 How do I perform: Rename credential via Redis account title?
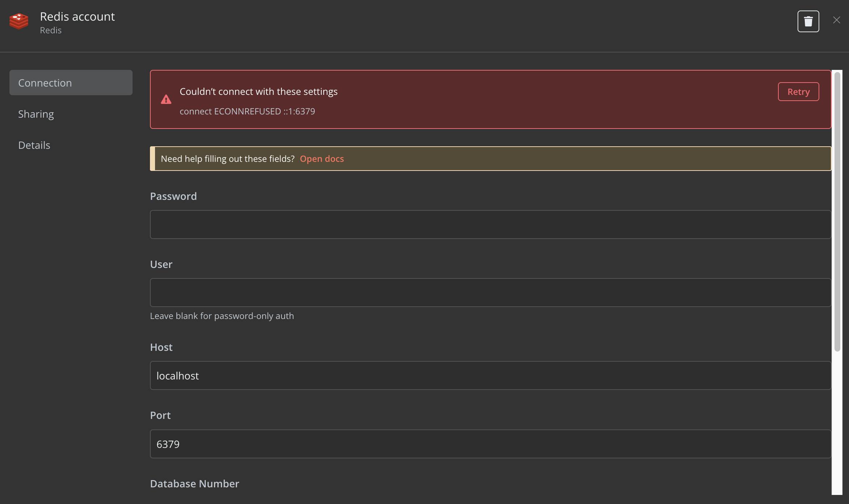pos(77,17)
